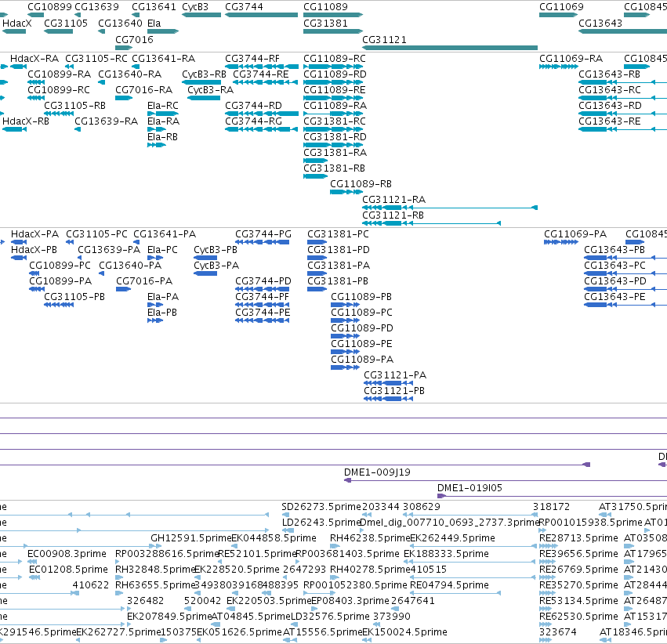
Task: Click transcript CG10899-RC label
Action: (x=59, y=89)
